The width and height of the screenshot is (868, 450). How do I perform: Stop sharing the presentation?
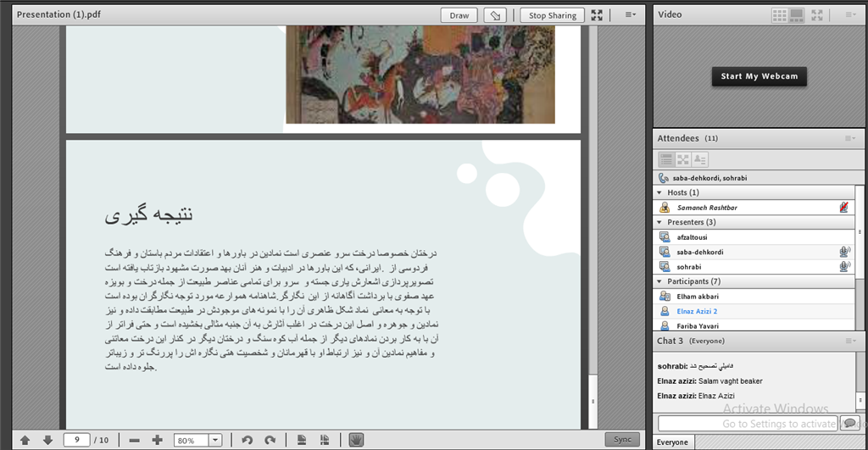coord(552,15)
